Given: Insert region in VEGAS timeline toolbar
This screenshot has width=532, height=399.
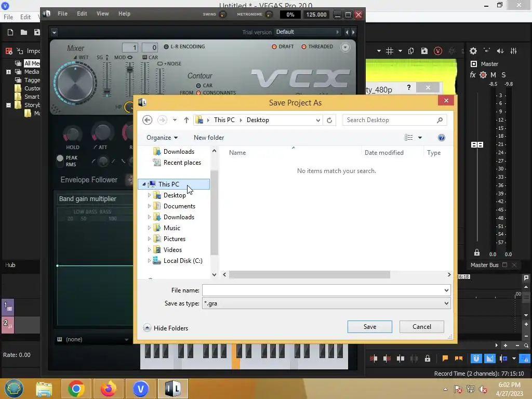Looking at the screenshot, I should (x=459, y=358).
